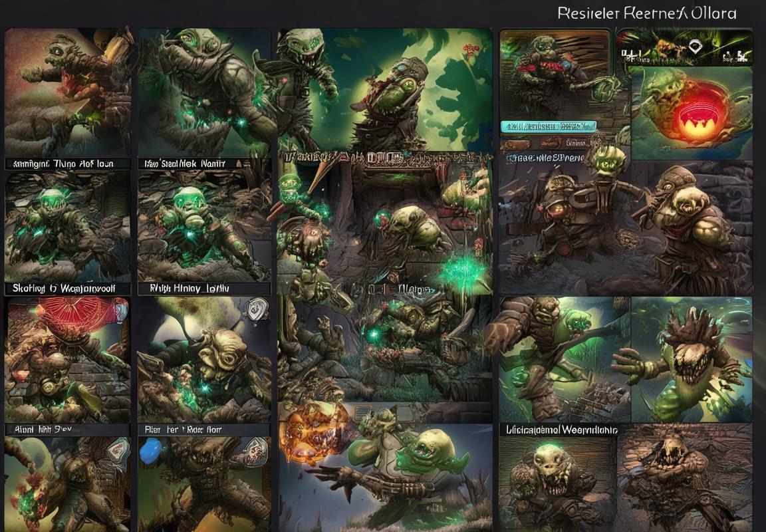766x532 pixels.
Task: Click the caption ending in 'Nanitr'
Action: pos(185,164)
